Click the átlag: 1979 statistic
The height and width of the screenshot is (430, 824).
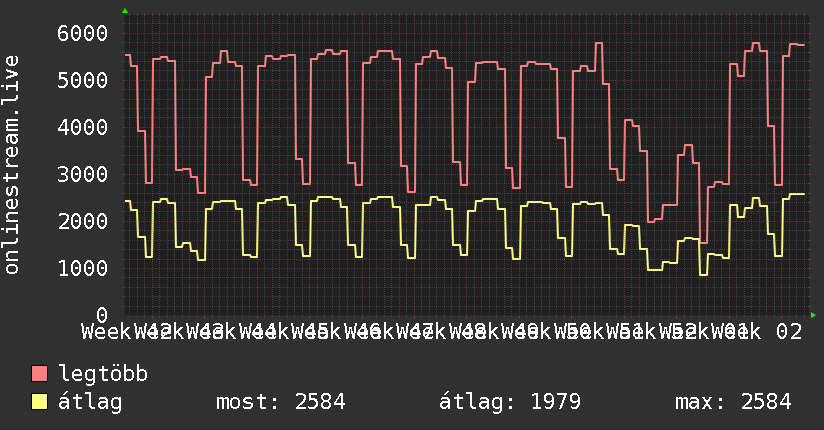pyautogui.click(x=510, y=402)
